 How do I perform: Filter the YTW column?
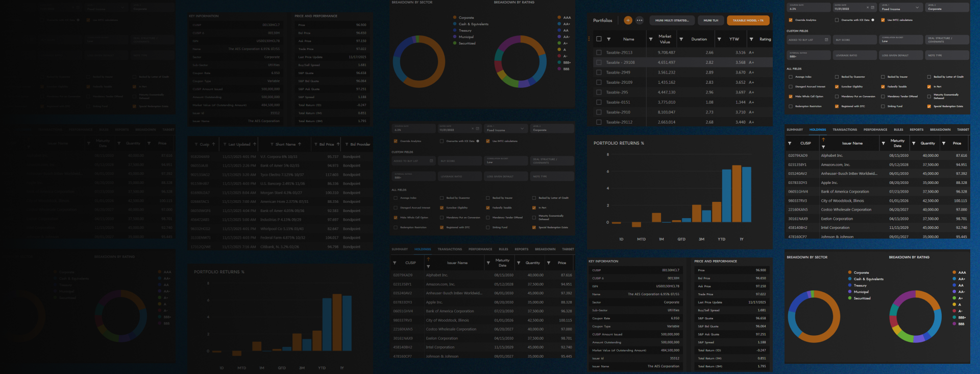[719, 39]
